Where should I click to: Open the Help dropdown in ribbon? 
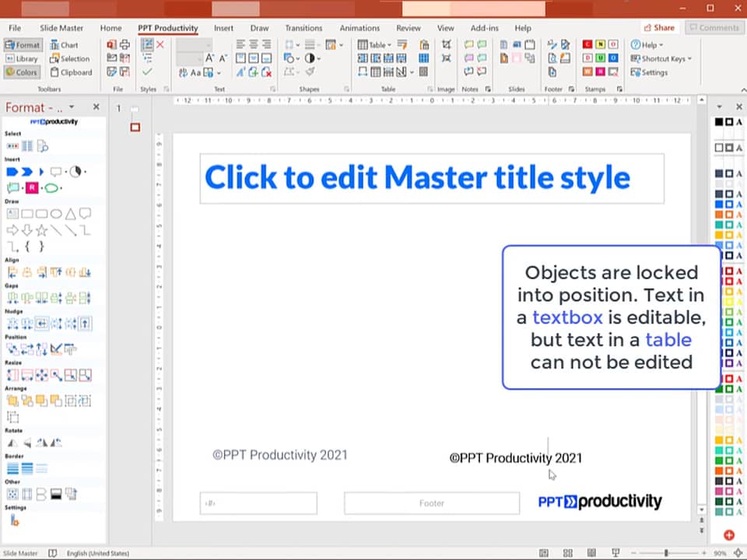(646, 45)
